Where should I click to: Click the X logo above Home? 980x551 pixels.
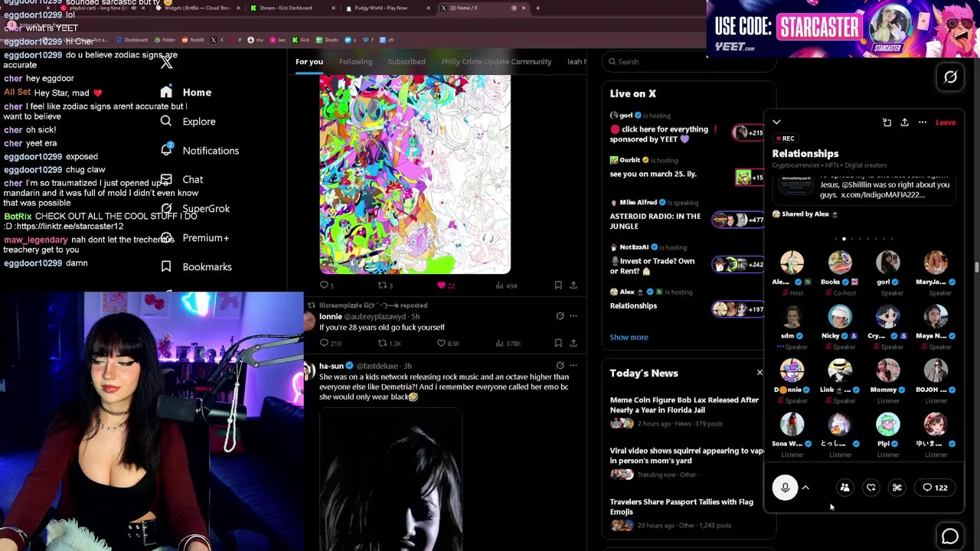pos(166,62)
